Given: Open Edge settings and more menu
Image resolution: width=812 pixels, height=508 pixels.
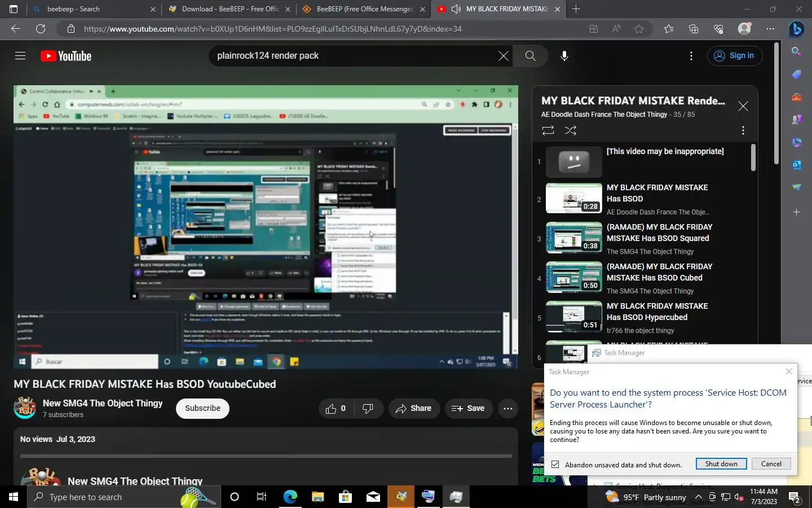Looking at the screenshot, I should point(770,29).
